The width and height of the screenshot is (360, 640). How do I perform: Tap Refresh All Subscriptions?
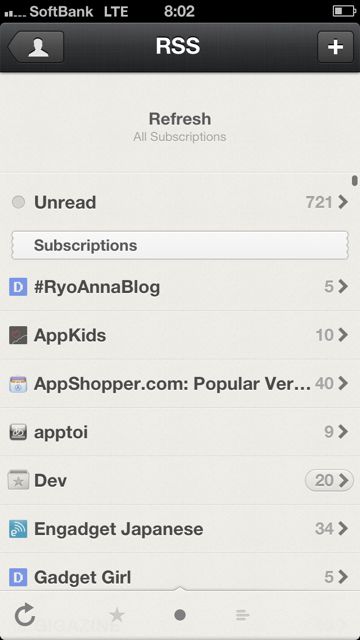(x=180, y=126)
